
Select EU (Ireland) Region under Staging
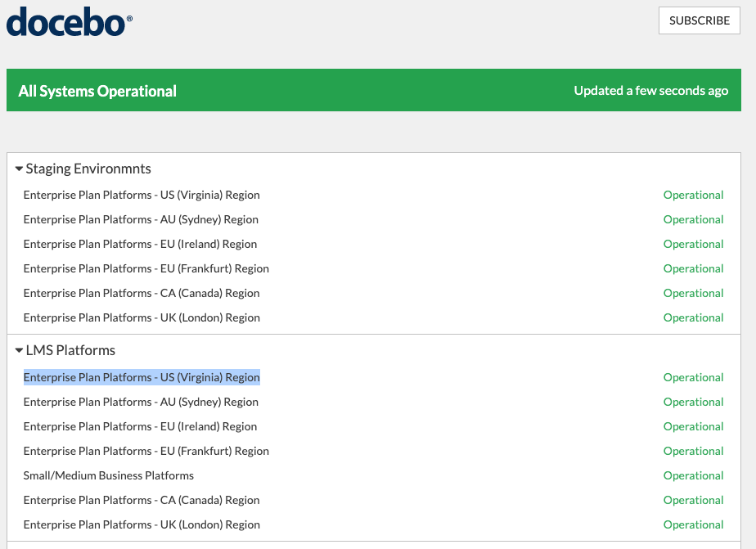(x=140, y=244)
